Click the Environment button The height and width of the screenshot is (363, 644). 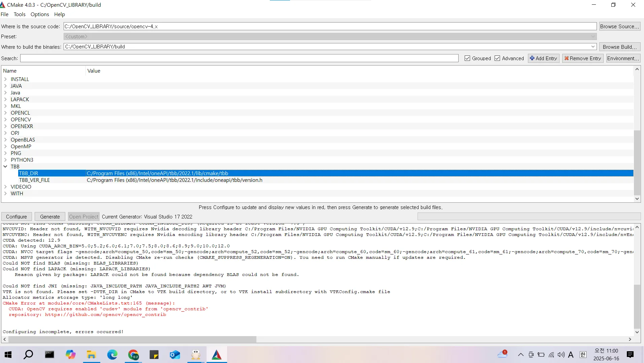623,58
